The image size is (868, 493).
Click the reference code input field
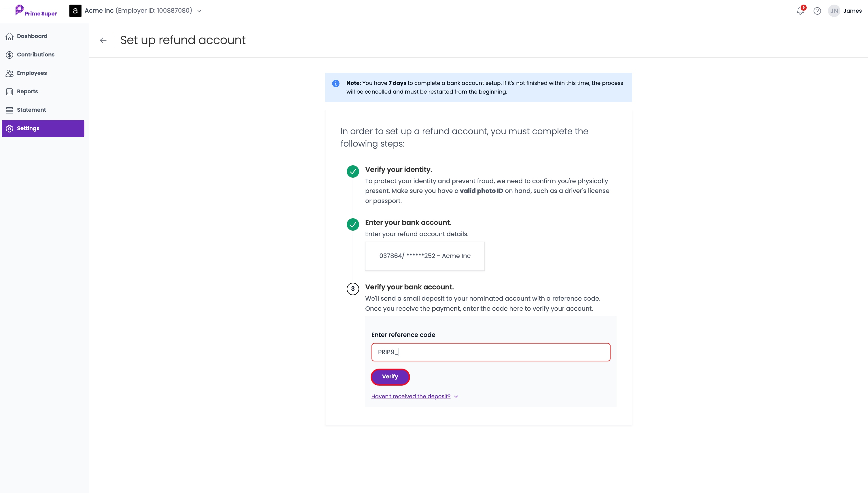point(490,352)
